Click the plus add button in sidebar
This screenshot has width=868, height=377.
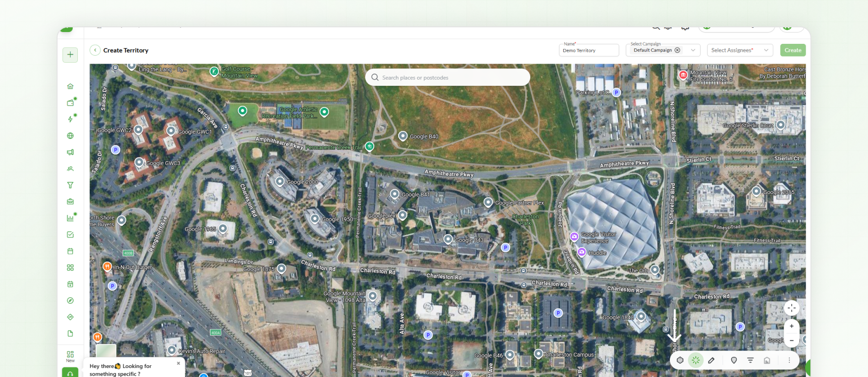pyautogui.click(x=70, y=55)
